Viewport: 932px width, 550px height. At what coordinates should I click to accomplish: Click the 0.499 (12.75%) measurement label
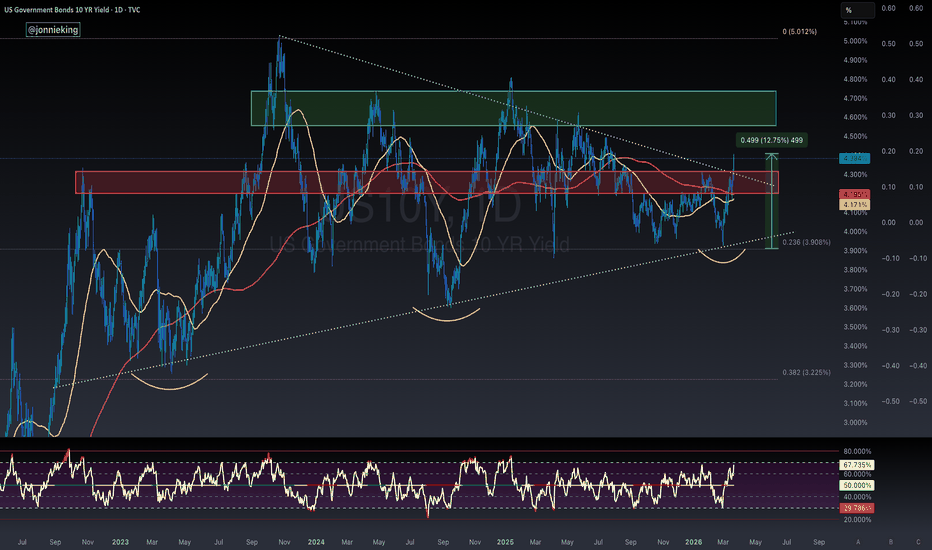(x=770, y=141)
